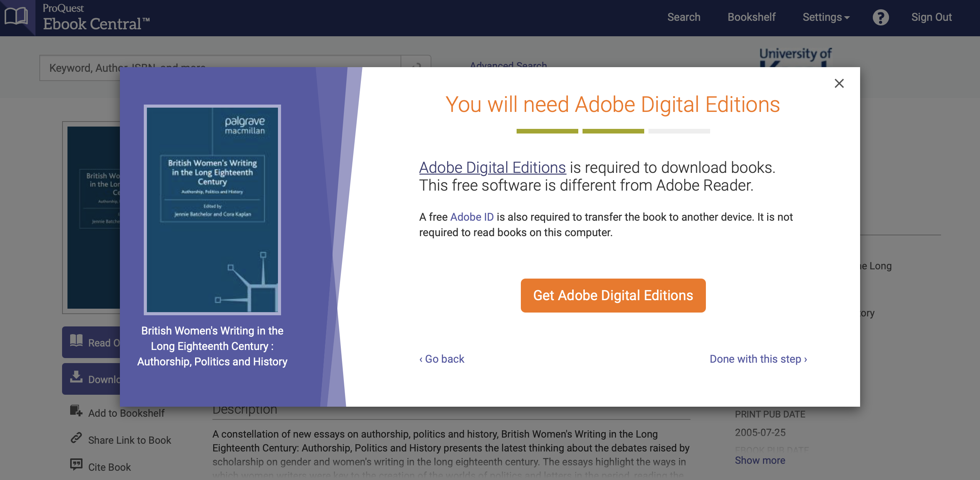This screenshot has width=980, height=480.
Task: Click the Read Online book icon
Action: tap(76, 341)
